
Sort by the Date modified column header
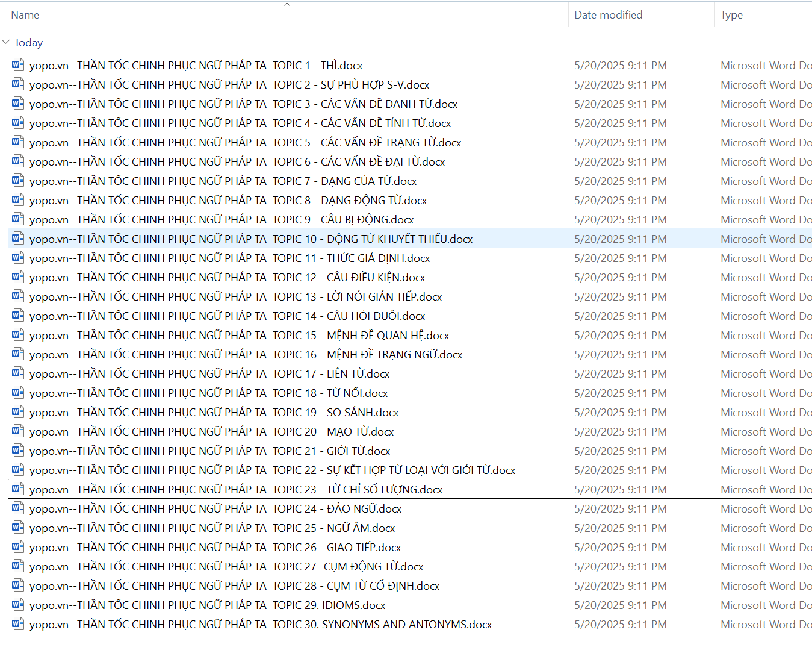(x=608, y=15)
